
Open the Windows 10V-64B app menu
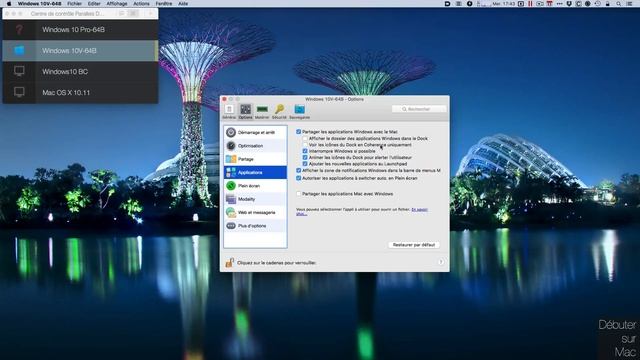pos(40,4)
